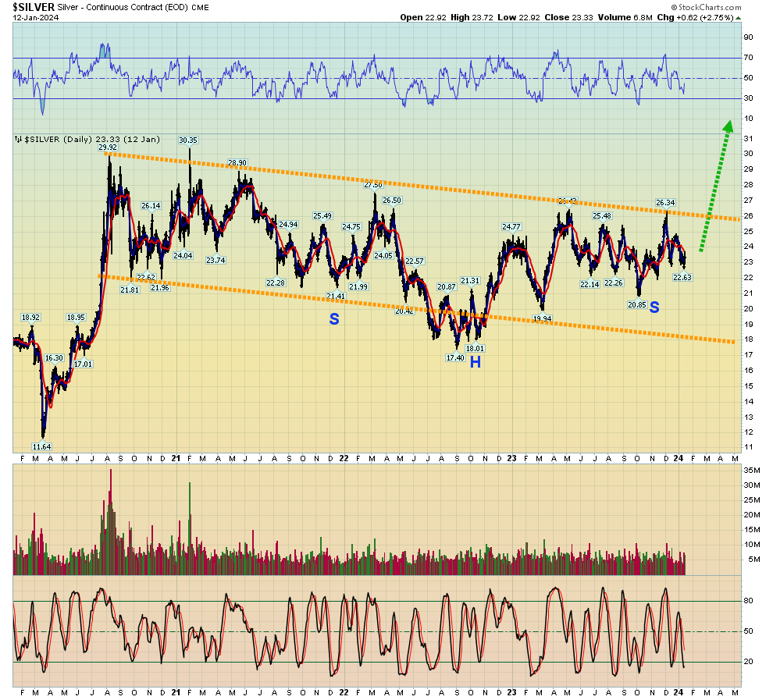The image size is (773, 700).
Task: Click the blue H head marker
Action: pyautogui.click(x=476, y=362)
